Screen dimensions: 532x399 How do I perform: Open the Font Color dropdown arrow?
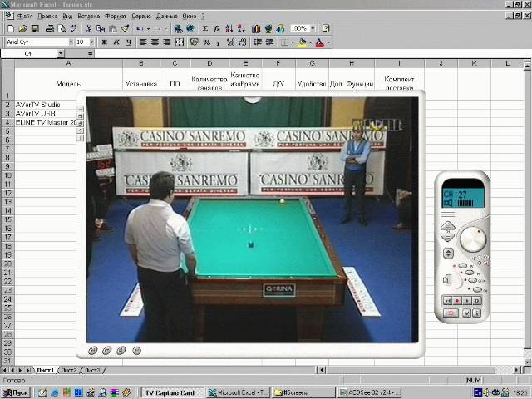click(328, 42)
